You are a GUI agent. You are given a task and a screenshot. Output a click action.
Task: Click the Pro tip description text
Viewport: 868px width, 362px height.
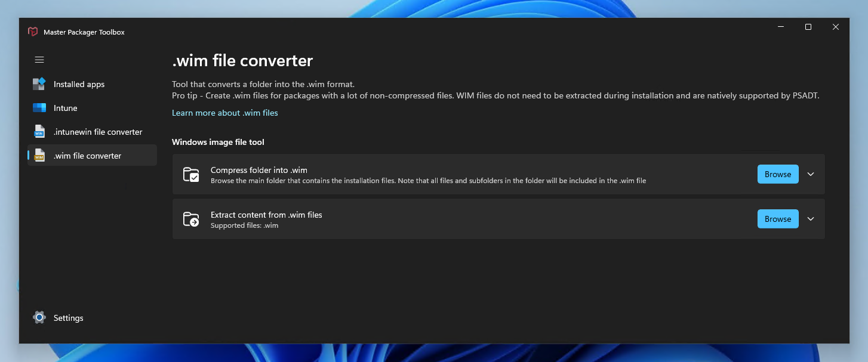pos(495,95)
